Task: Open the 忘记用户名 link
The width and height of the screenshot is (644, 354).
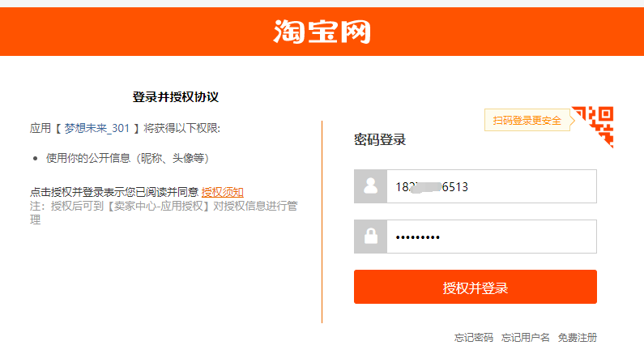Action: click(525, 338)
